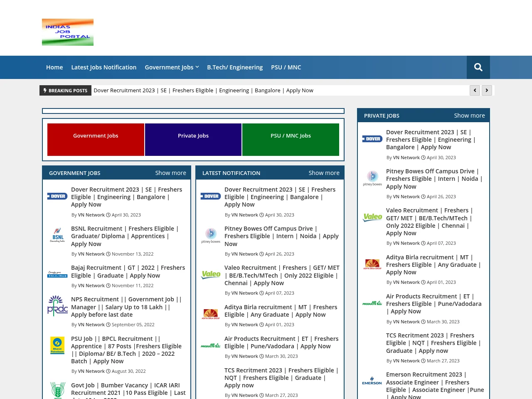The width and height of the screenshot is (532, 399).
Task: Expand the Government Jobs dropdown menu
Action: (x=172, y=67)
